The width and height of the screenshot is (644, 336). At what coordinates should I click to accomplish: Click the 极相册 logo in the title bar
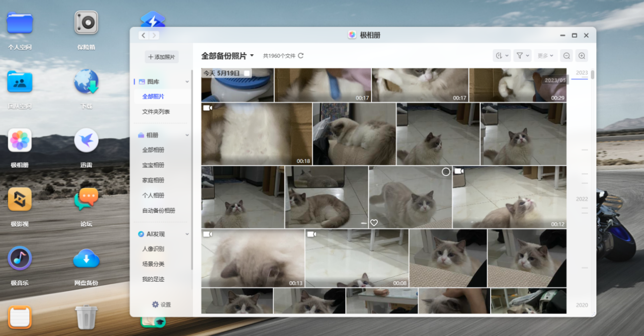352,35
